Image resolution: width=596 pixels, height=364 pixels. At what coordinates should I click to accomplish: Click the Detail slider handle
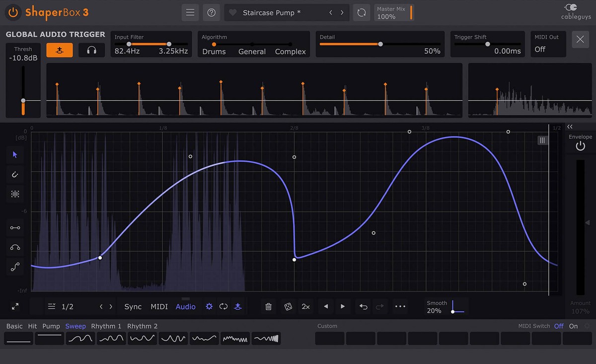click(380, 44)
